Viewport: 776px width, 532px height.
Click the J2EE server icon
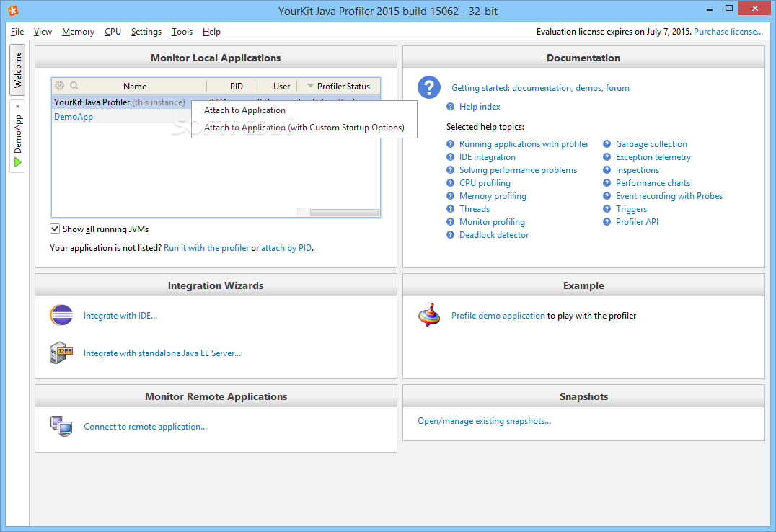pyautogui.click(x=61, y=353)
